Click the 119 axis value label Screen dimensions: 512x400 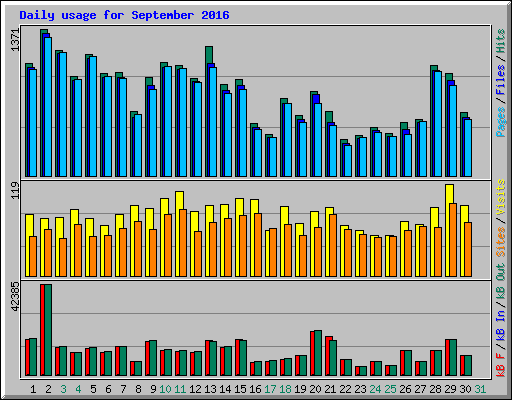(x=15, y=190)
